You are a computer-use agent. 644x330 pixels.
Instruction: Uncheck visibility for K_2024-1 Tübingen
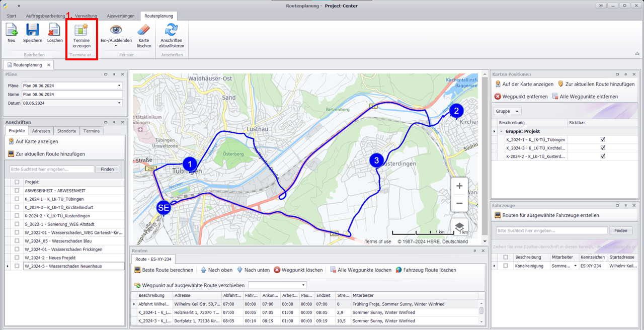(603, 139)
